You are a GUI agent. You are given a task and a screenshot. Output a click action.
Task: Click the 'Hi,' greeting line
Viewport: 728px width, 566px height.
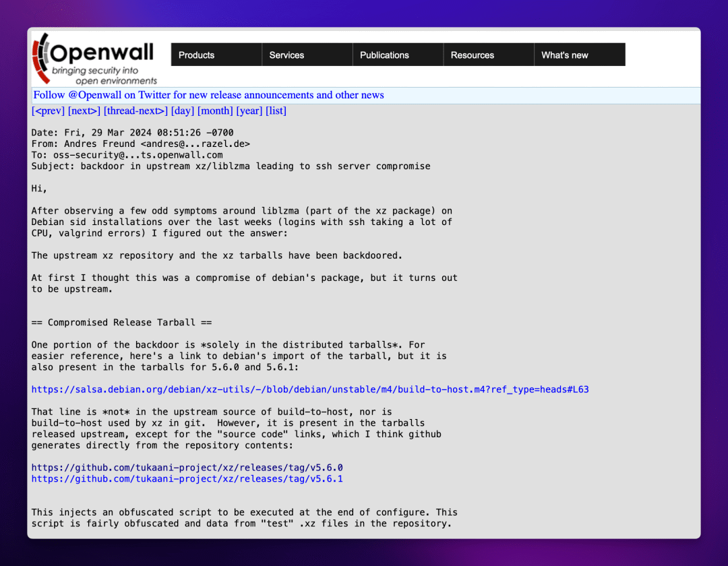40,189
